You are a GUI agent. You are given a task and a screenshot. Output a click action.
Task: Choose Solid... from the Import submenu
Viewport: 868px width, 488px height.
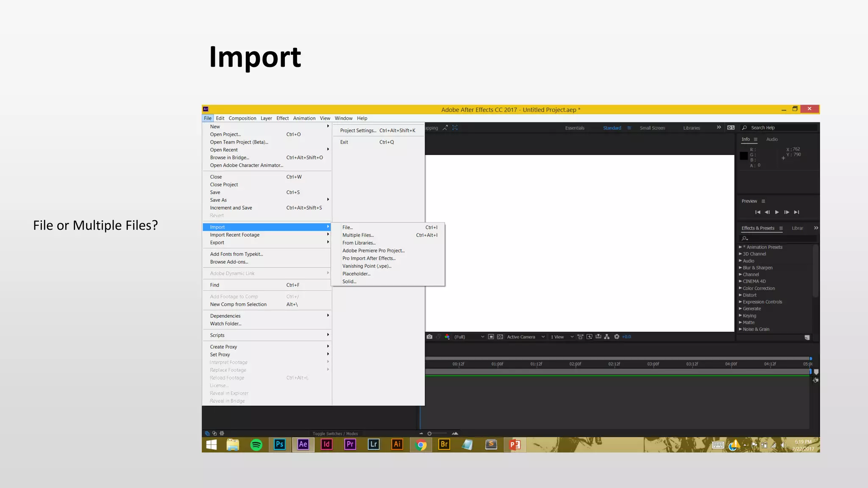388,281
